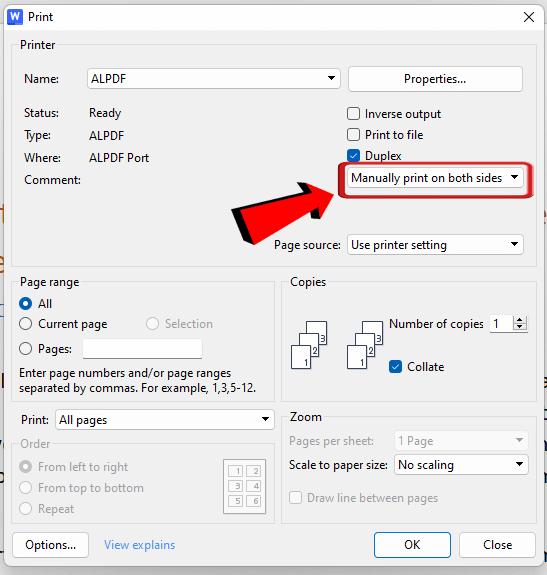Screen dimensions: 547x575
Task: Choose From left to right order
Action: pos(25,467)
